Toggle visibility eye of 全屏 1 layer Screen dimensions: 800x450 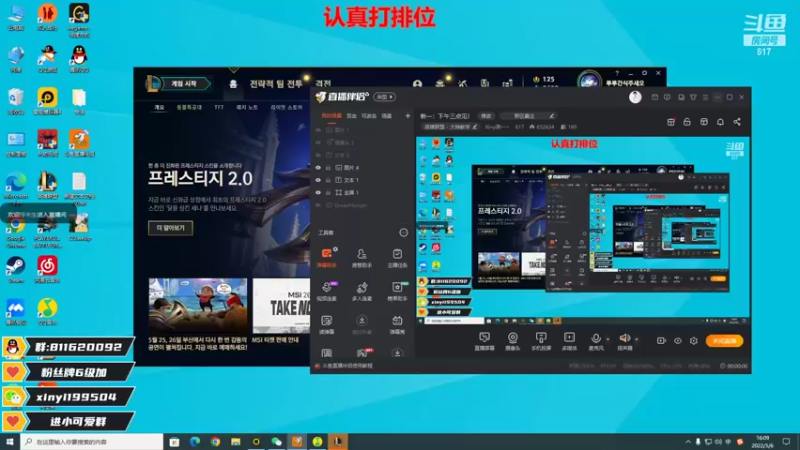click(318, 193)
